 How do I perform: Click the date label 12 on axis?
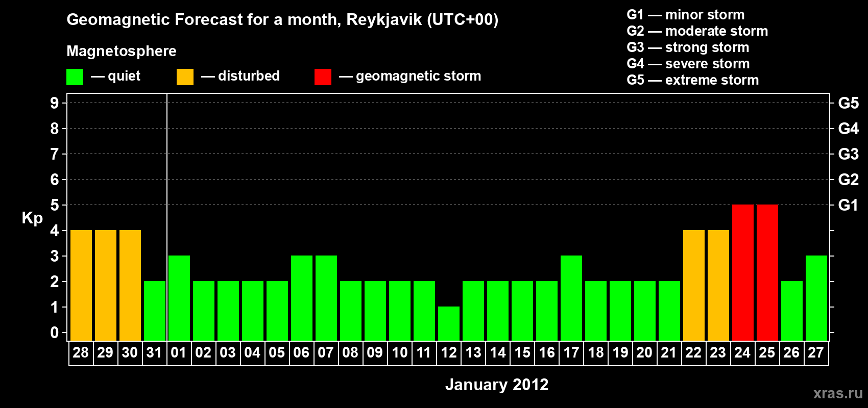click(x=448, y=352)
